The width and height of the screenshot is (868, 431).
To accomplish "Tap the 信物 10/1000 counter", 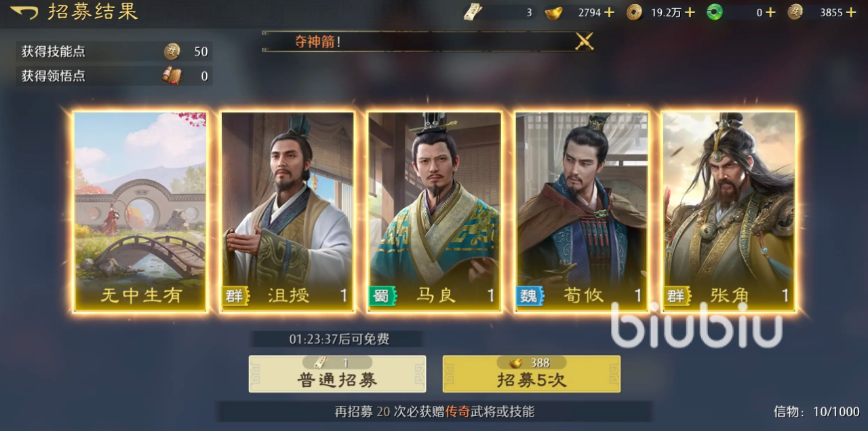I will (816, 411).
